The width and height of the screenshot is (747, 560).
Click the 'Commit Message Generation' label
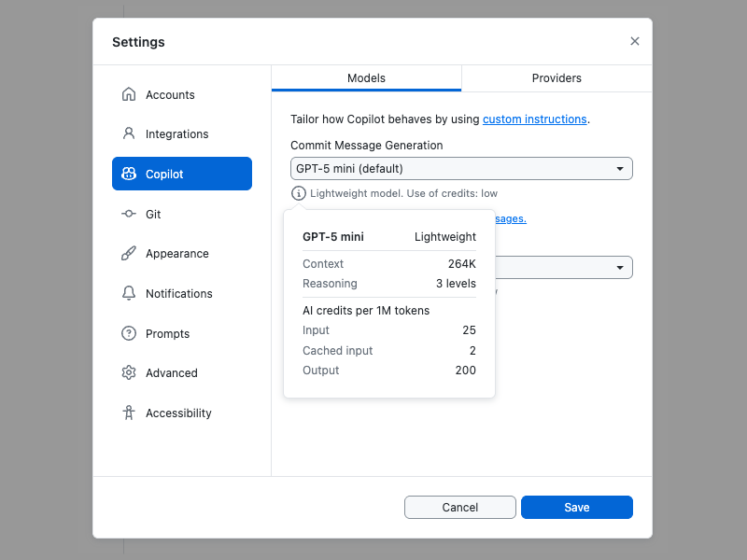(366, 146)
